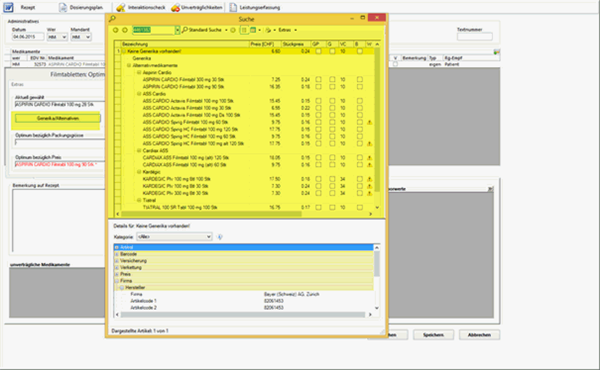Sort by the Preis [CHF] column header
600x370 pixels.
click(265, 44)
